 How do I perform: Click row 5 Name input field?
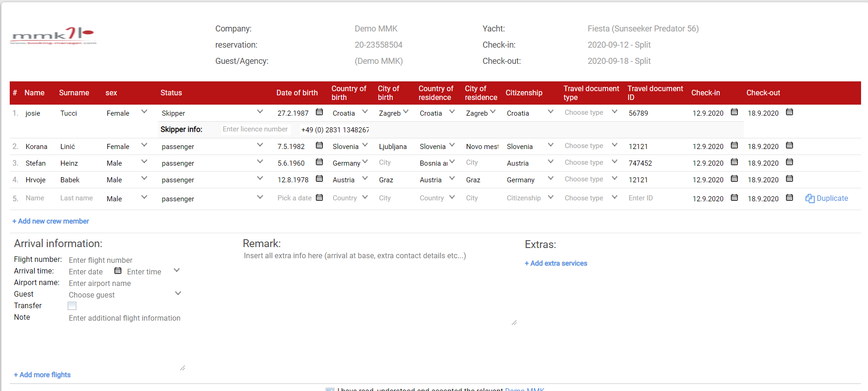(40, 198)
